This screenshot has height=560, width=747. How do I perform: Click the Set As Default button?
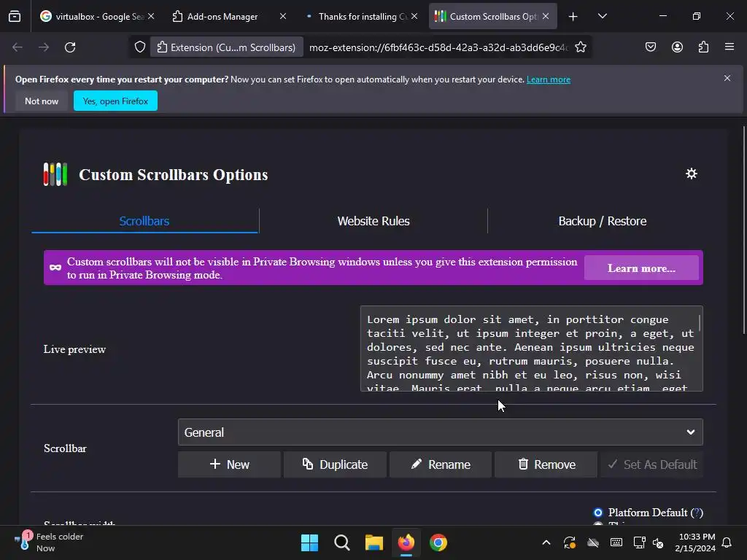pos(651,464)
